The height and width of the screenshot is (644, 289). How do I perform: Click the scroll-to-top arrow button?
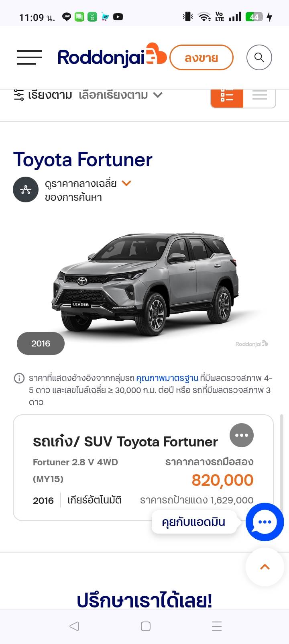coord(265,567)
